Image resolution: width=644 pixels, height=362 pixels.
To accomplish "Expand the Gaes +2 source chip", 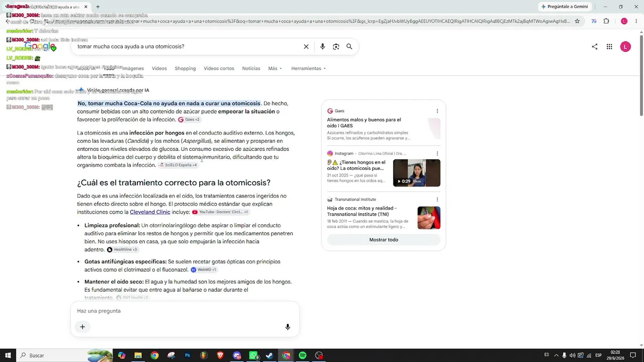I will (189, 120).
